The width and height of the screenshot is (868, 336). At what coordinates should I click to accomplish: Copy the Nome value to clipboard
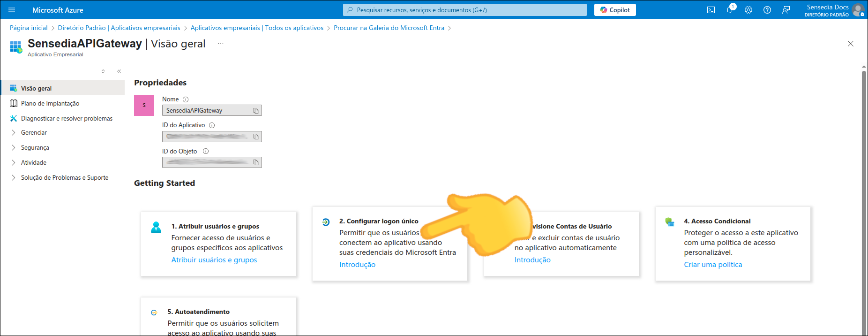[x=256, y=111]
